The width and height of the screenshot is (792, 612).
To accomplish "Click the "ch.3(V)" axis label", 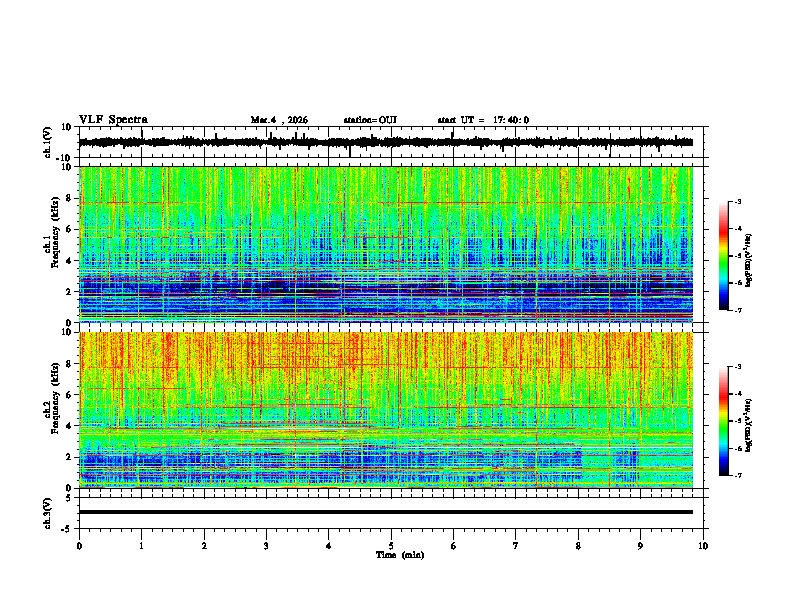I will point(48,513).
